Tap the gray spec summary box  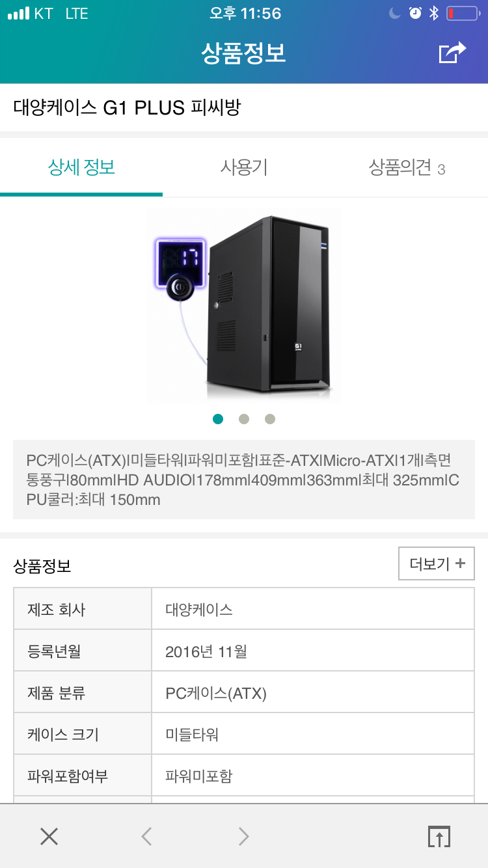(244, 480)
